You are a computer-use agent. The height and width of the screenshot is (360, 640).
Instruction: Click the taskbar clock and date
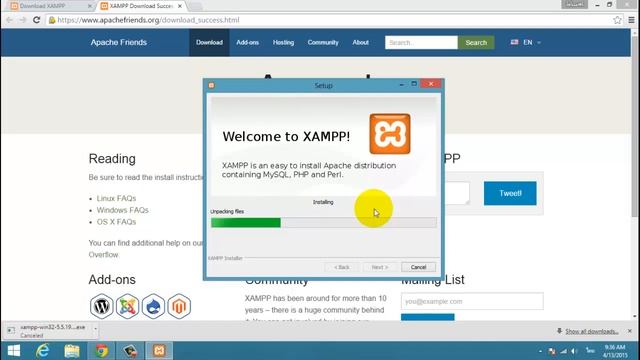(614, 351)
